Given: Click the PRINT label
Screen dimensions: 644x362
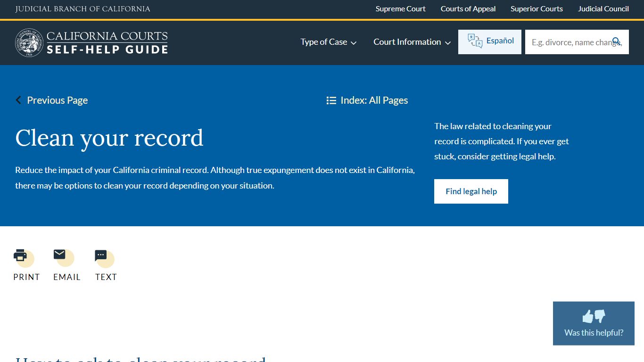Looking at the screenshot, I should [26, 277].
